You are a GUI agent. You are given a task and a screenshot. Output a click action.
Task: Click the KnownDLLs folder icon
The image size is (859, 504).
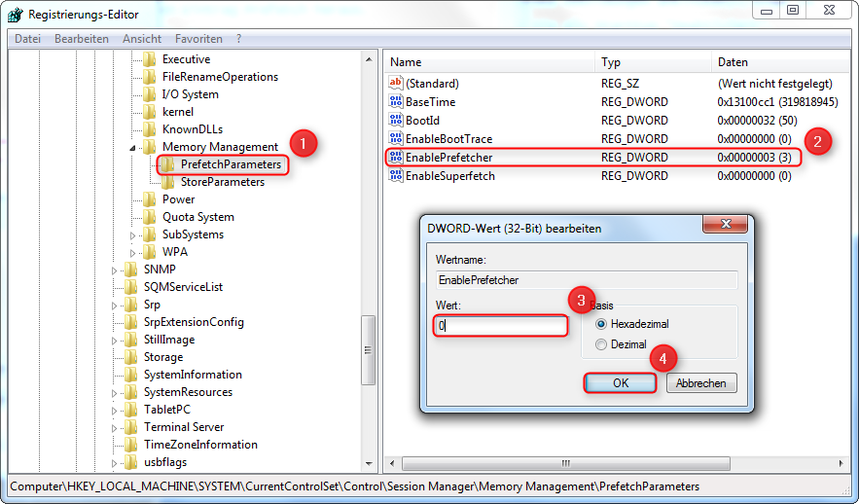(149, 129)
